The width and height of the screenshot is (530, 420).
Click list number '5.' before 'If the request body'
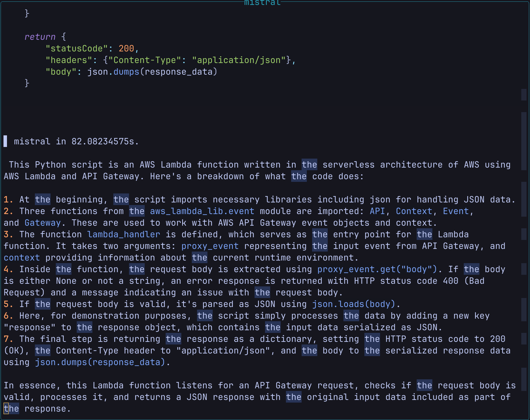(8, 304)
